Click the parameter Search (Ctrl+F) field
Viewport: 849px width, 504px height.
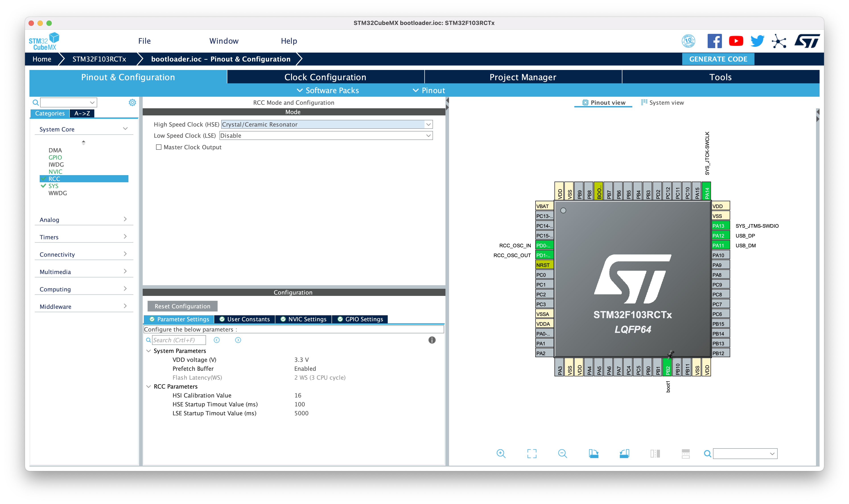click(179, 340)
